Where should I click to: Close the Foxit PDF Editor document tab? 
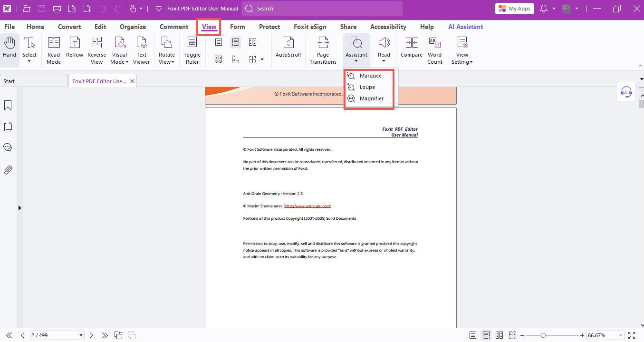133,81
